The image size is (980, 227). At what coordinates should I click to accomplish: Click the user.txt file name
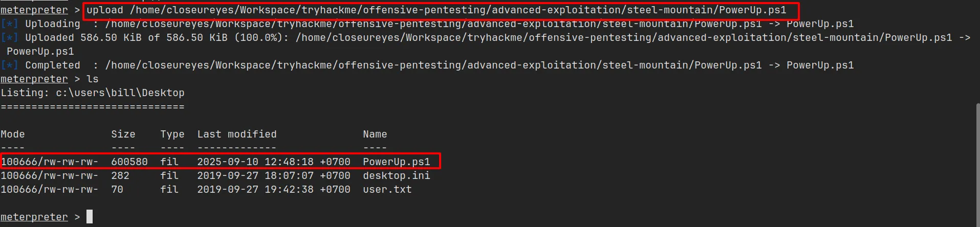pos(387,190)
